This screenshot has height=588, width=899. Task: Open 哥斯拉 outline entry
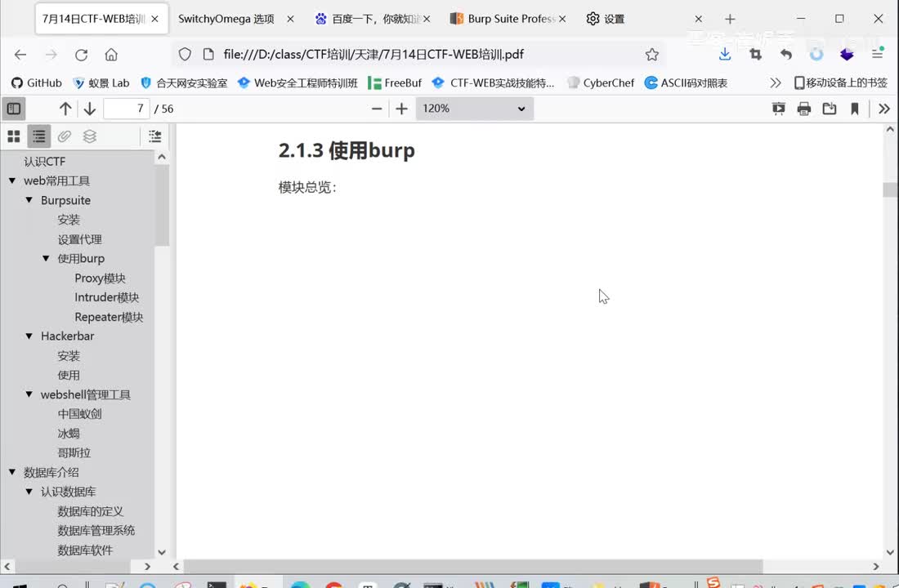pyautogui.click(x=74, y=452)
